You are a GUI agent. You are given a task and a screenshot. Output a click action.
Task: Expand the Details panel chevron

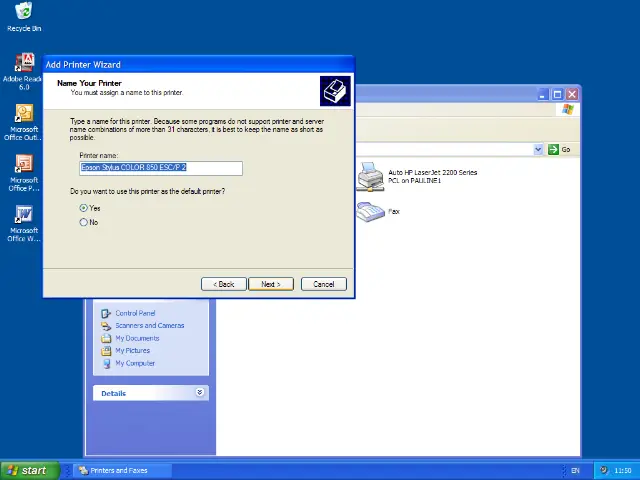point(200,393)
